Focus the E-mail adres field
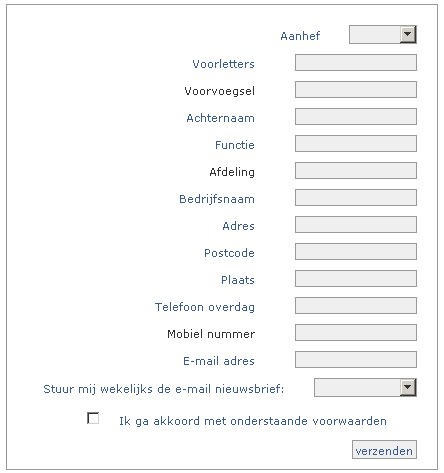This screenshot has height=473, width=444. (356, 360)
